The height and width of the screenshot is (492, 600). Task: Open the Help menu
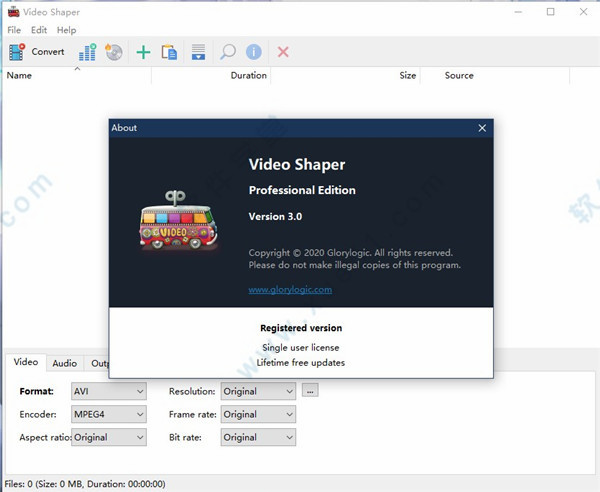point(66,31)
